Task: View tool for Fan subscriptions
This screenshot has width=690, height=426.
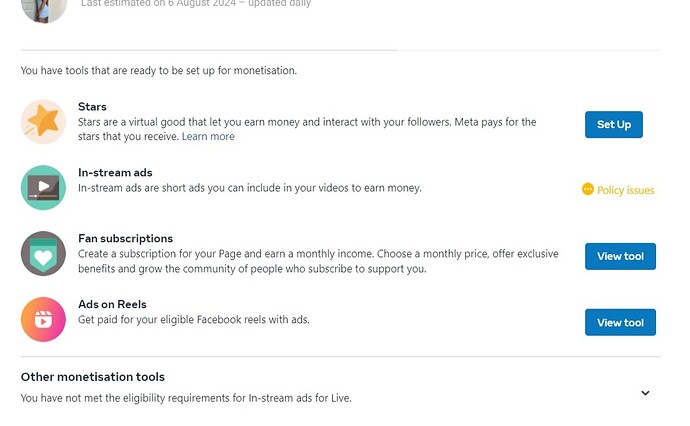Action: tap(620, 256)
